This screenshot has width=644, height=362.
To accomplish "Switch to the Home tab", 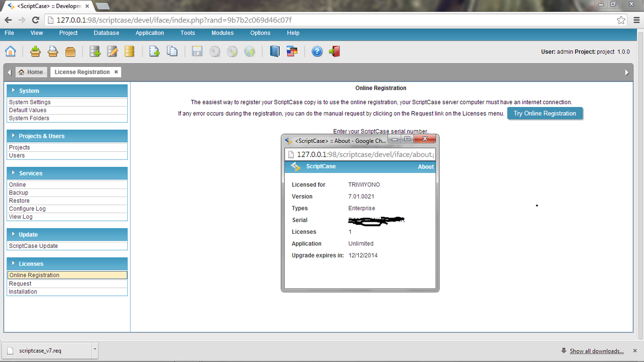I will coord(31,72).
